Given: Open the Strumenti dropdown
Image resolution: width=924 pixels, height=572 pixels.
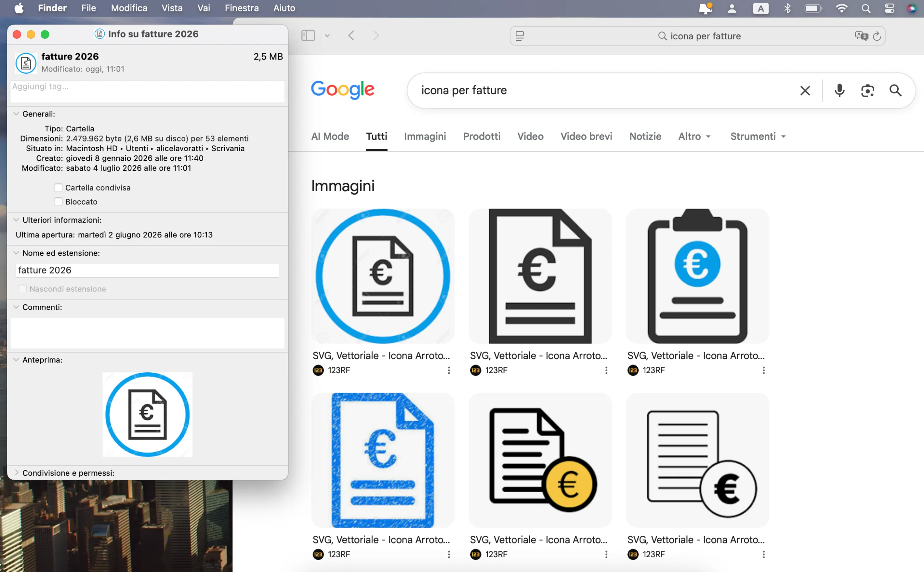Looking at the screenshot, I should (758, 136).
